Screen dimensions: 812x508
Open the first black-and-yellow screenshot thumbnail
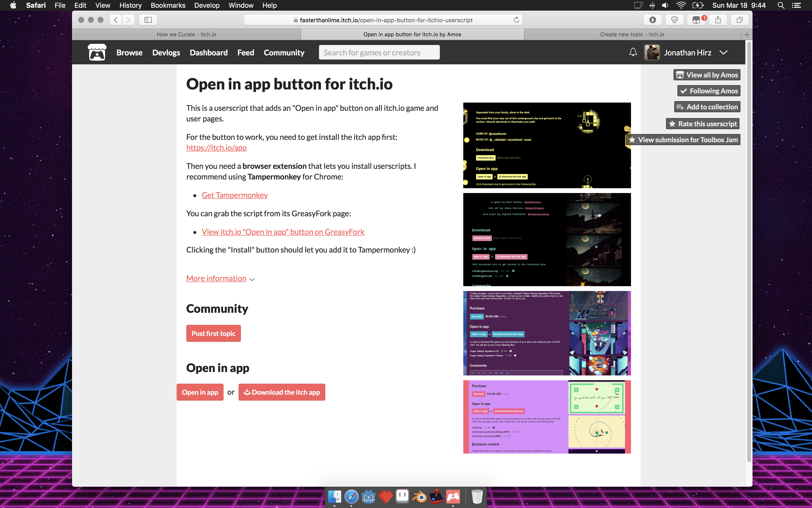(547, 145)
